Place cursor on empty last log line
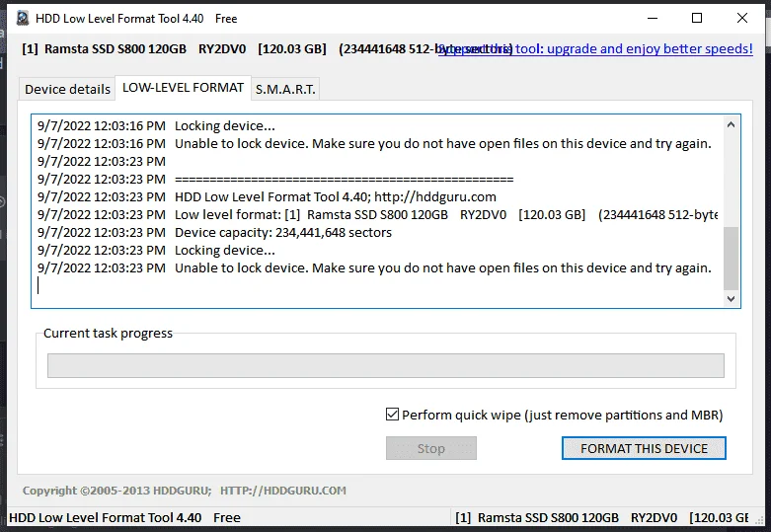 pos(378,285)
